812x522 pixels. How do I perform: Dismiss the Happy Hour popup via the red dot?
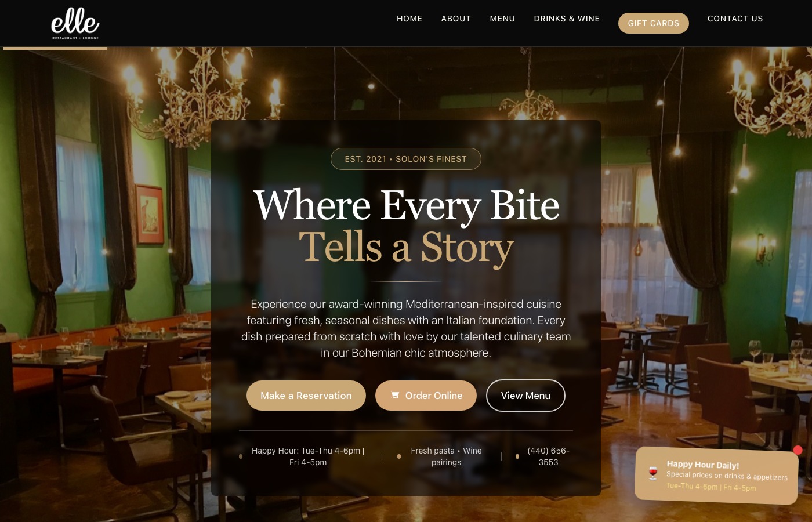[797, 450]
